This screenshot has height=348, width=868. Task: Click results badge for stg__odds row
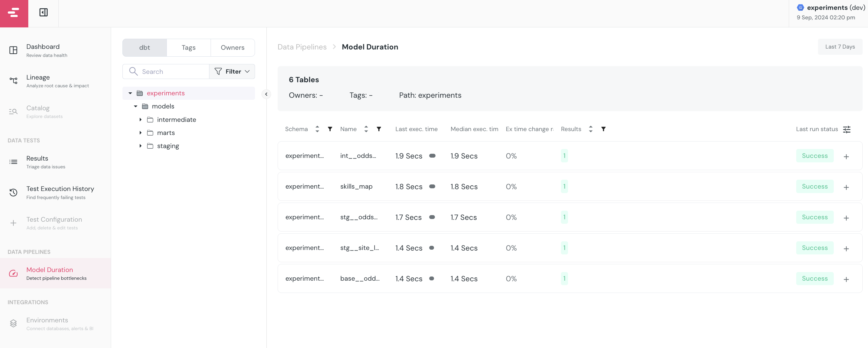click(564, 217)
